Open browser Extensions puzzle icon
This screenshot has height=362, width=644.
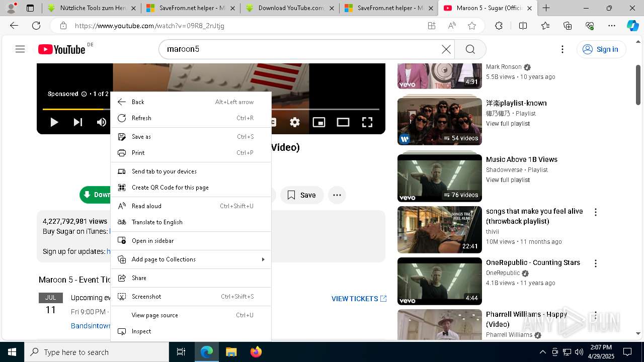coord(499,26)
